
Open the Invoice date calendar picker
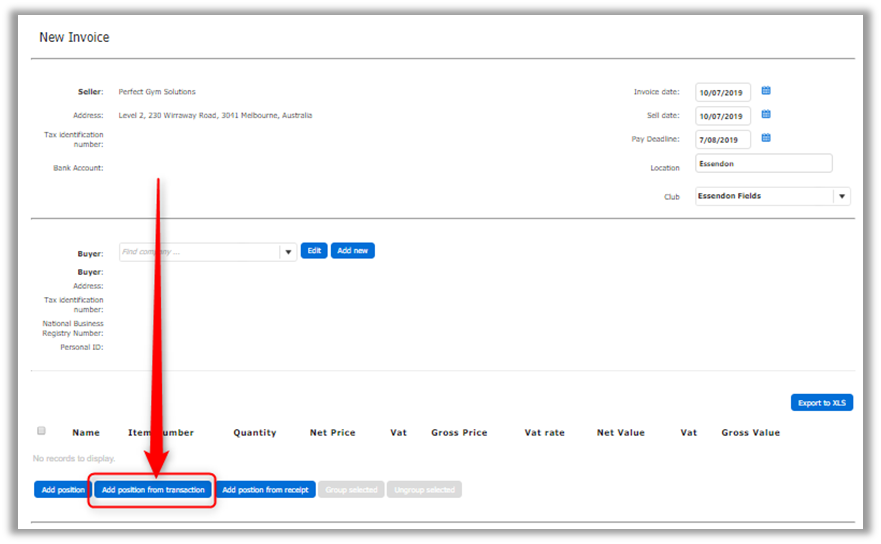click(x=766, y=91)
